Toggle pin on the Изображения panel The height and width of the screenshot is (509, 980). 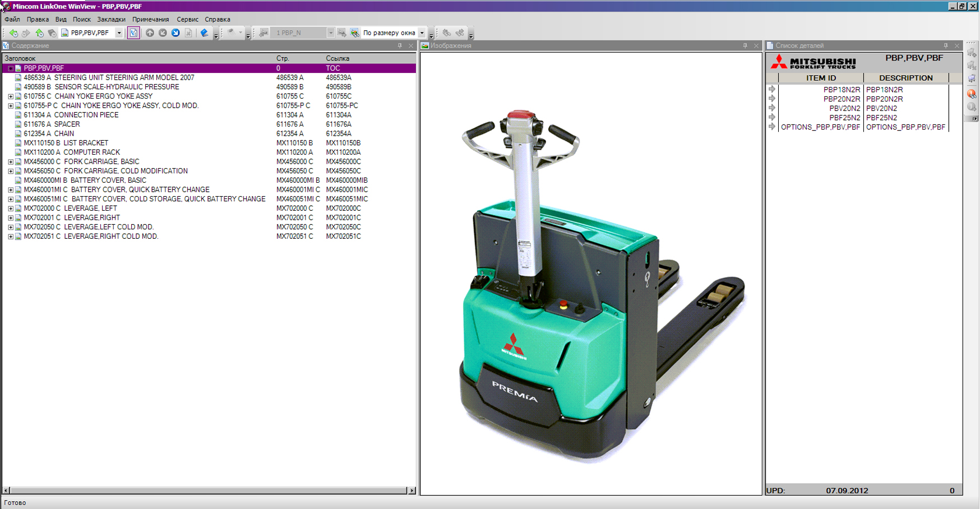pyautogui.click(x=745, y=46)
